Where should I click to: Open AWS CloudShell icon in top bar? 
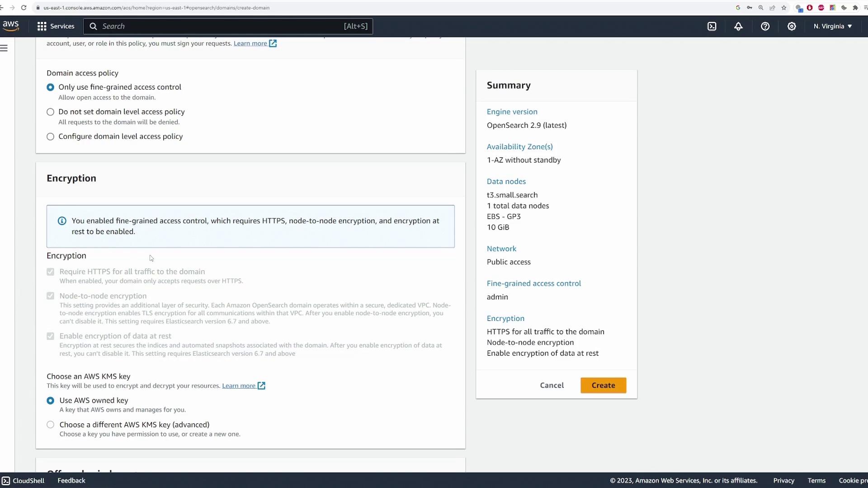pyautogui.click(x=712, y=26)
